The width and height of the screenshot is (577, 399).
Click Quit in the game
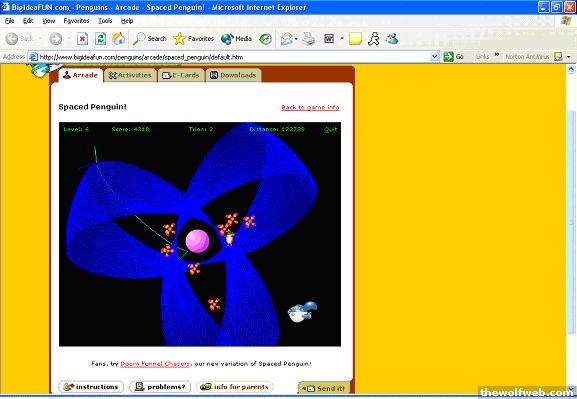point(330,129)
